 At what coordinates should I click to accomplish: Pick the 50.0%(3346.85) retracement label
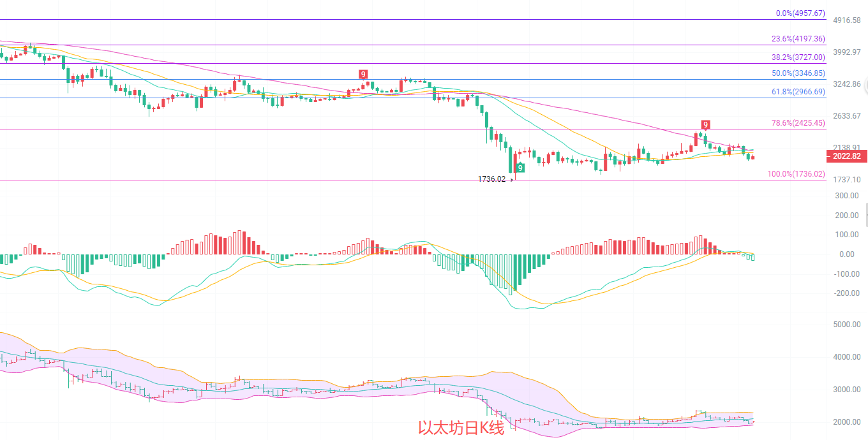[798, 73]
